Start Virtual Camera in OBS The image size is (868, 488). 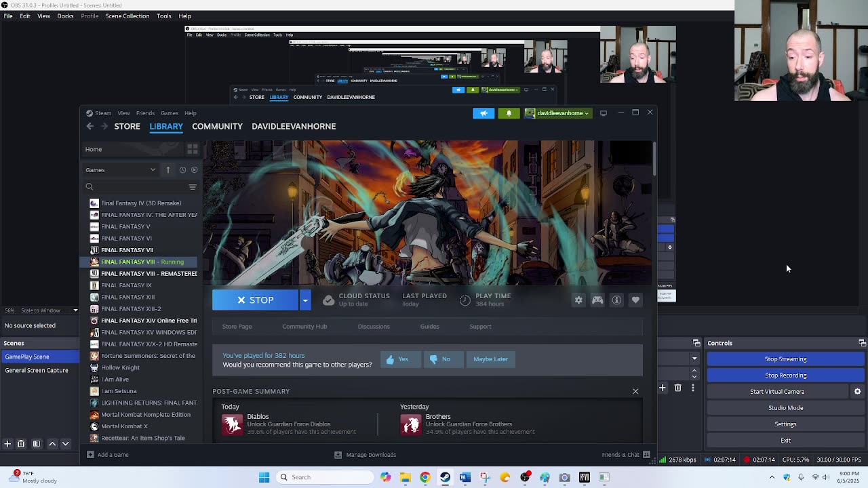tap(777, 392)
